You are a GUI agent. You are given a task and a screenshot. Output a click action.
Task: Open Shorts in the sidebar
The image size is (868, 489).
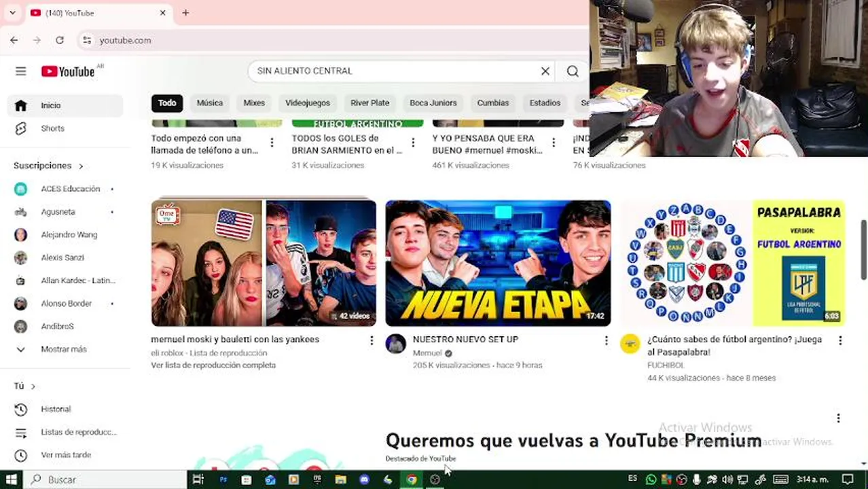[65, 128]
